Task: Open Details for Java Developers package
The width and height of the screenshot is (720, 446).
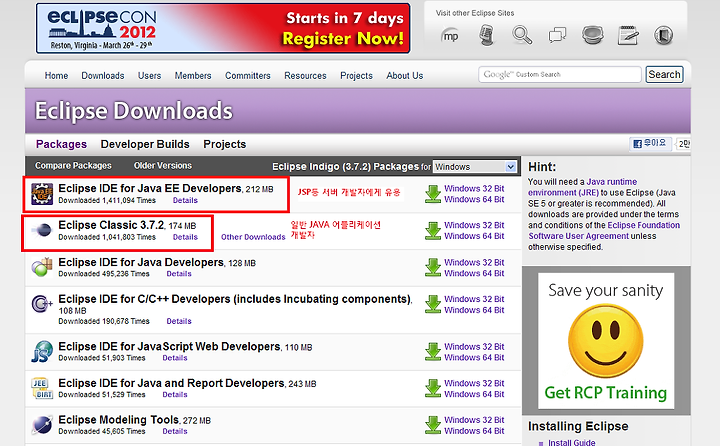Action: click(x=179, y=274)
